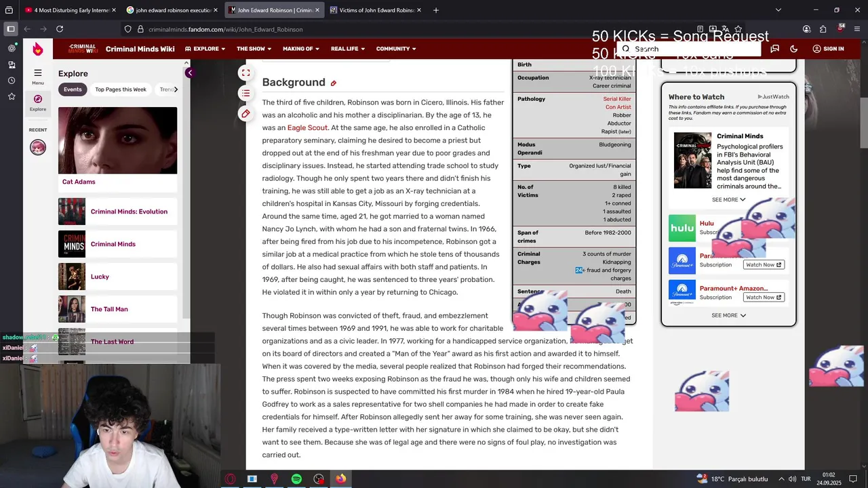This screenshot has height=488, width=868.
Task: Expand SEE MORE under Criminal Minds description
Action: (x=728, y=200)
